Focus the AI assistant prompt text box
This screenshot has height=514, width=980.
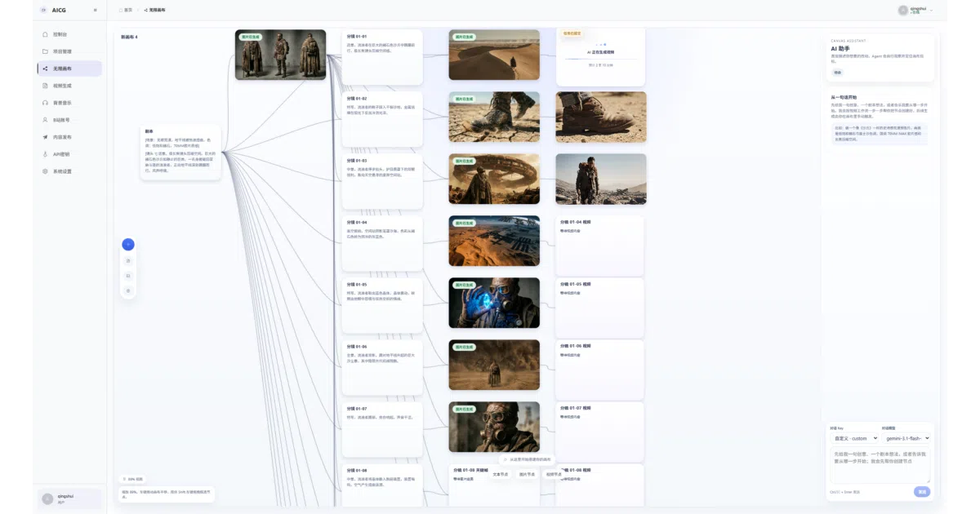[880, 465]
